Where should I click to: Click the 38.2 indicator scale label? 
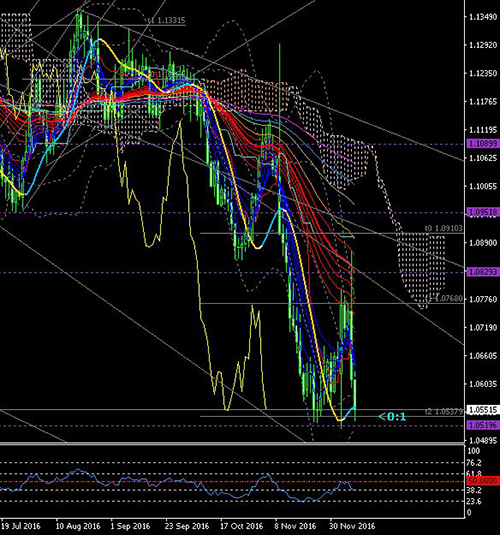[x=474, y=490]
